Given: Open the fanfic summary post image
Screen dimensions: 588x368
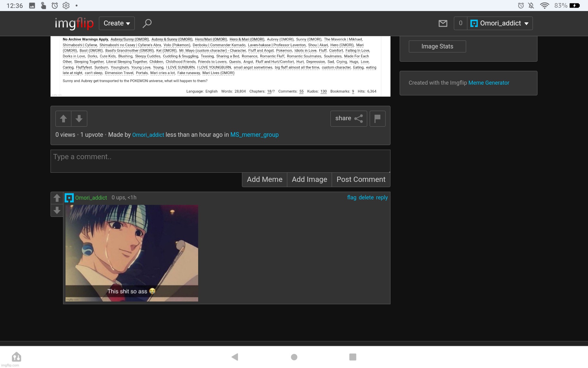Looking at the screenshot, I should coord(221,66).
